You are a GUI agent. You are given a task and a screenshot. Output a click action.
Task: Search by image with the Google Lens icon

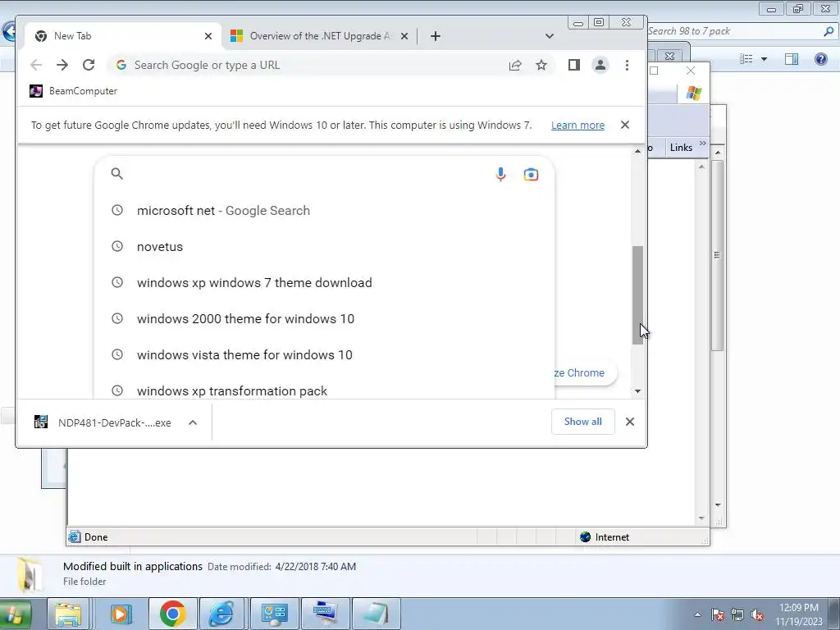click(x=531, y=175)
